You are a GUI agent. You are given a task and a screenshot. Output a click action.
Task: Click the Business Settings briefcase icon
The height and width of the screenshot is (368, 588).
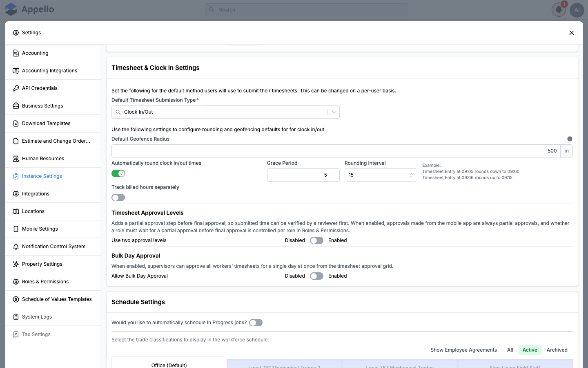pyautogui.click(x=16, y=106)
